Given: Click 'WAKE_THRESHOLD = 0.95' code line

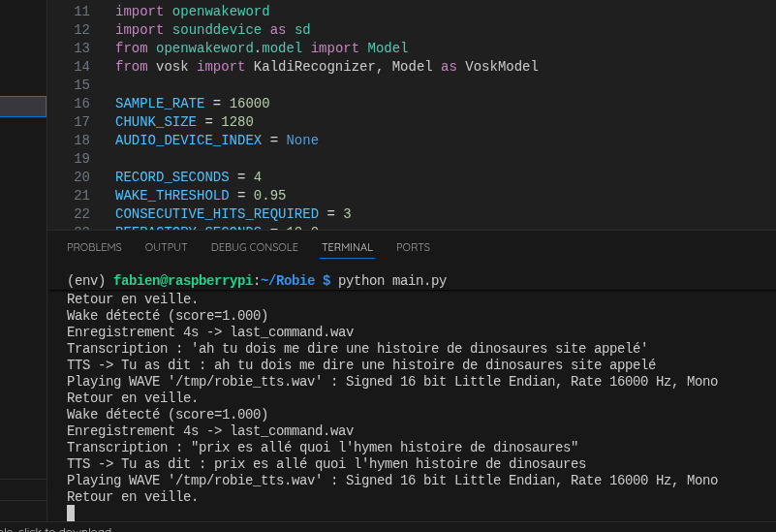Looking at the screenshot, I should coord(201,196).
